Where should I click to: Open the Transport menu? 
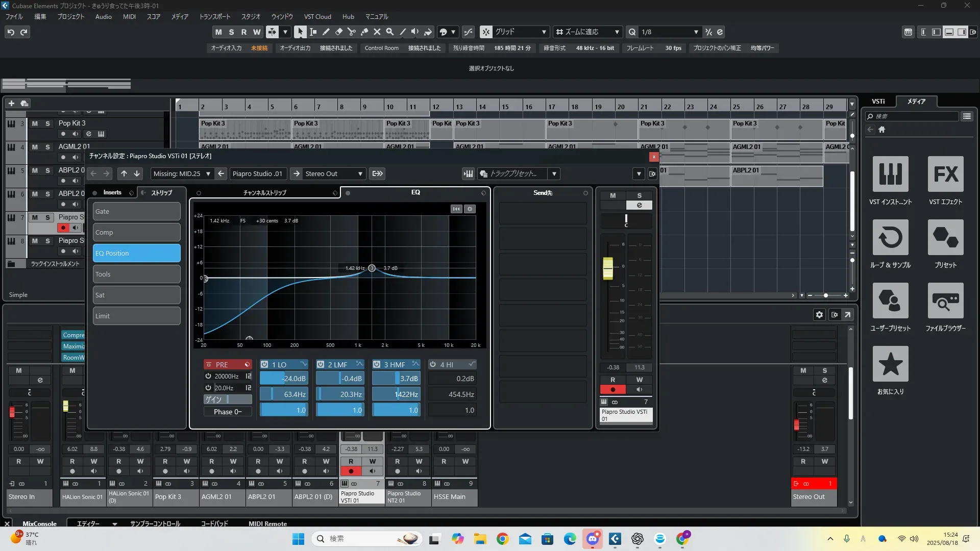214,16
